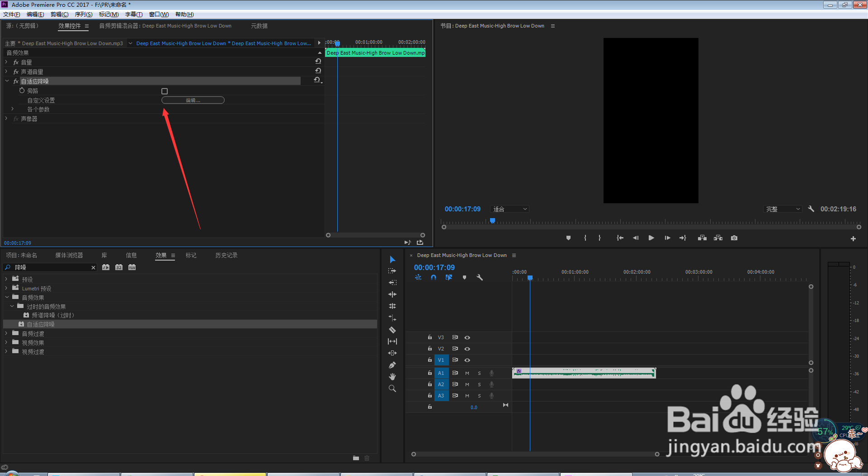Toggle the 旁路 bypass checkbox
Image resolution: width=868 pixels, height=476 pixels.
(x=165, y=91)
